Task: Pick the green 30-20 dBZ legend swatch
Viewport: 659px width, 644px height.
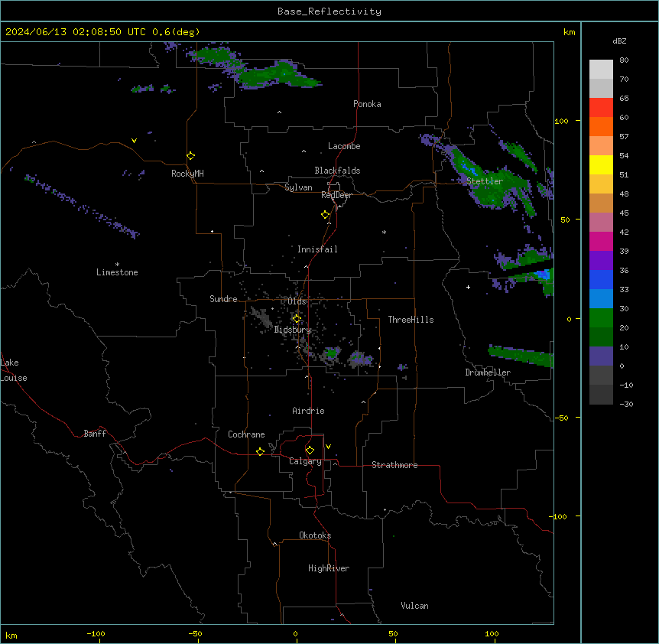Action: [x=601, y=318]
